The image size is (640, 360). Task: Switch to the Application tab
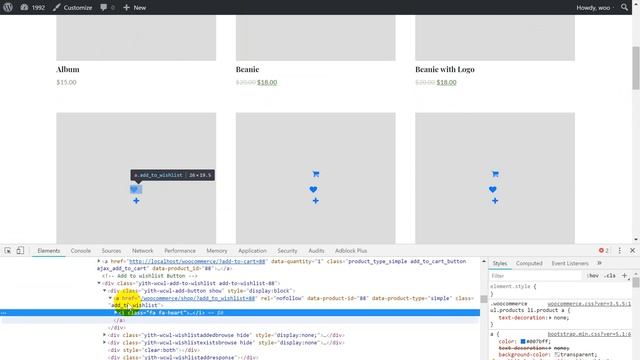(x=252, y=251)
